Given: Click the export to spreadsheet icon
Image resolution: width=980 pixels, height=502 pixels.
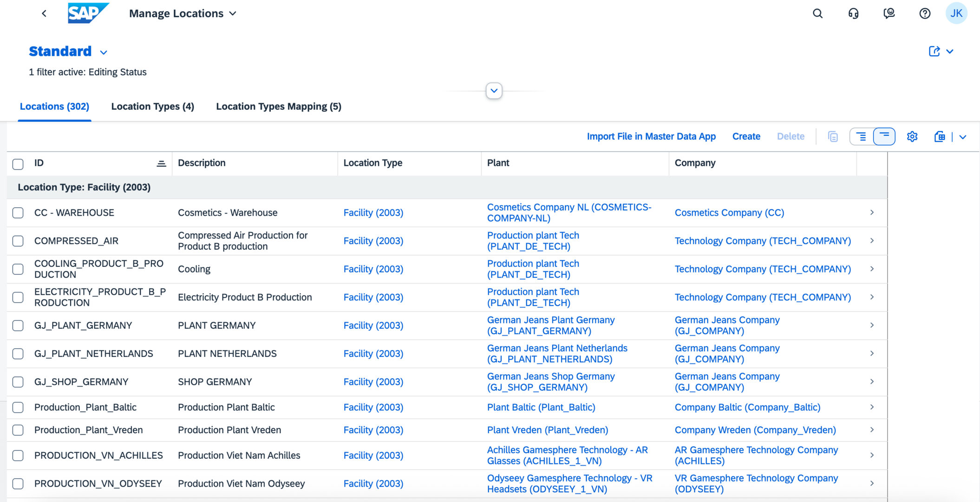Looking at the screenshot, I should pos(940,137).
